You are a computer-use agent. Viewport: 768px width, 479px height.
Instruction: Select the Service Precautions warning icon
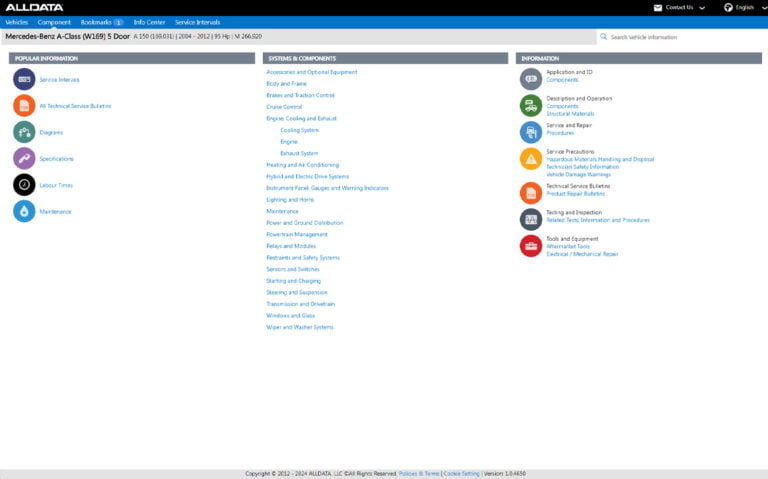[531, 159]
